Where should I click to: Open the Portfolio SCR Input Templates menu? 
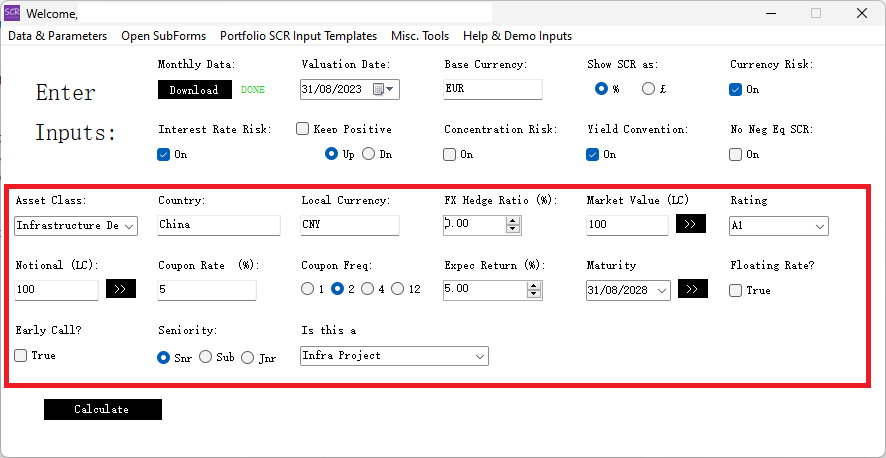pyautogui.click(x=298, y=36)
